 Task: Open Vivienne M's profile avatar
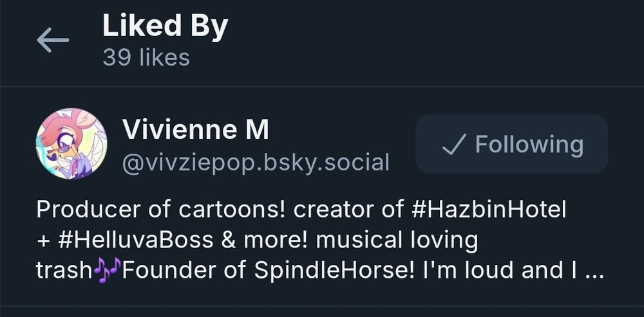71,143
